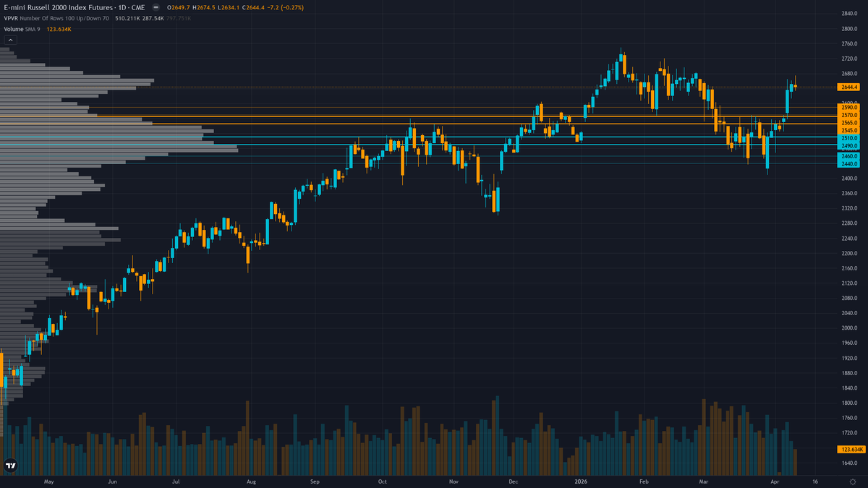Click the 2026 label on the time axis
Image resolution: width=868 pixels, height=488 pixels.
(579, 481)
